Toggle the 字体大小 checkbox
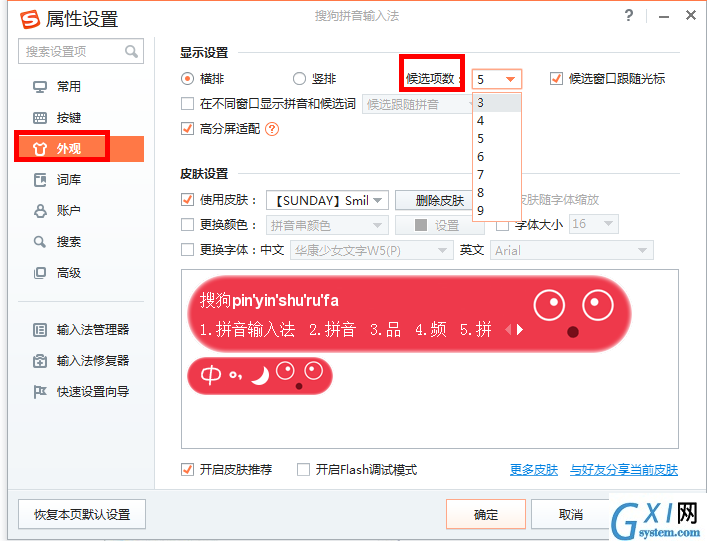This screenshot has width=707, height=541. [502, 225]
